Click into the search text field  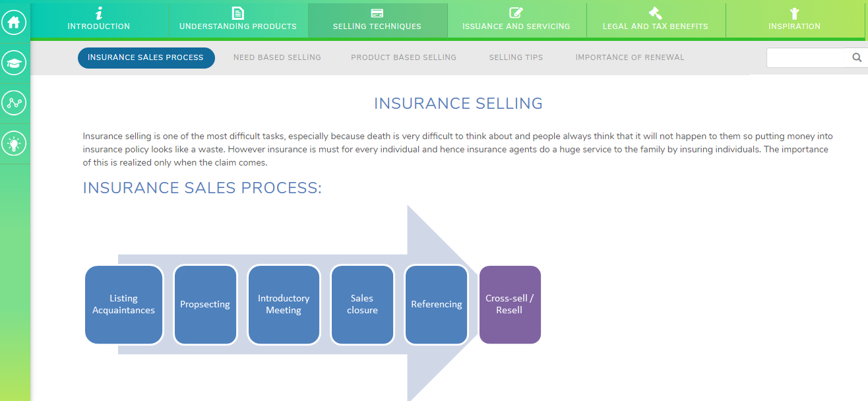coord(805,58)
